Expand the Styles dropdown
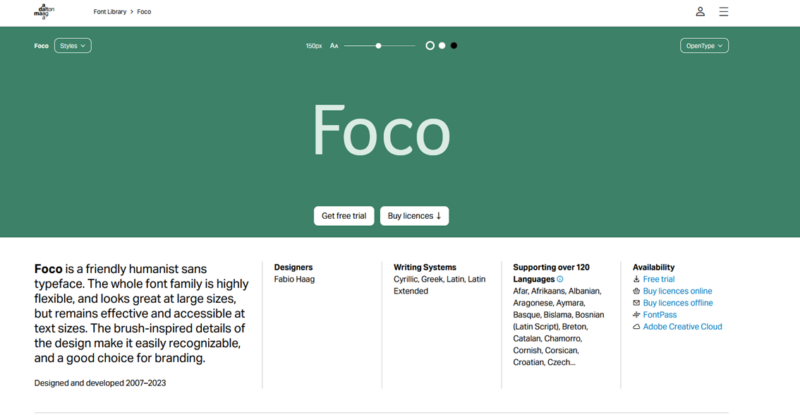Screen dimensions: 800x415 (x=73, y=46)
